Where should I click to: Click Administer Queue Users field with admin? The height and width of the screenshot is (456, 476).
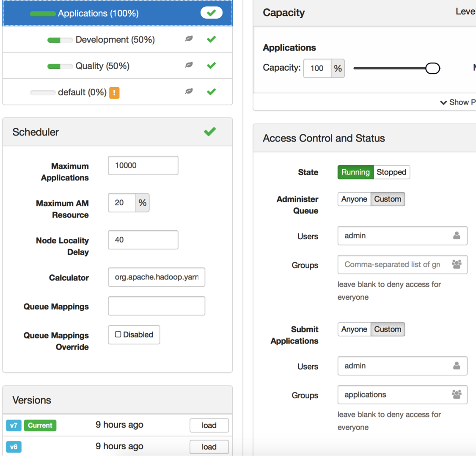[x=402, y=235]
